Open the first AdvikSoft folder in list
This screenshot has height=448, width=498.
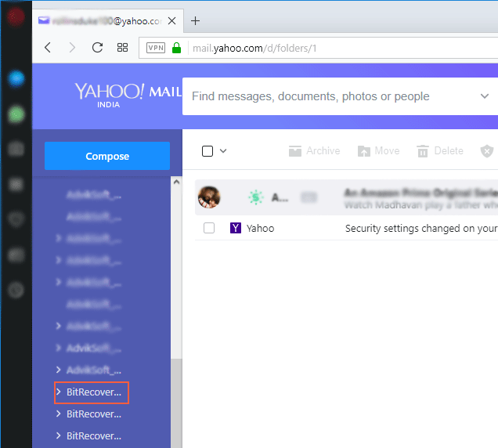click(94, 195)
